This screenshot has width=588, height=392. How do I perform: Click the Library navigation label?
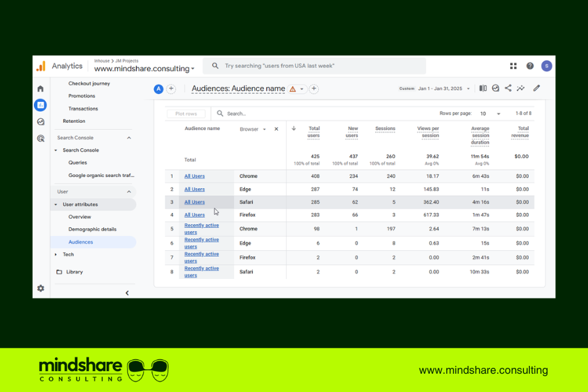point(74,272)
